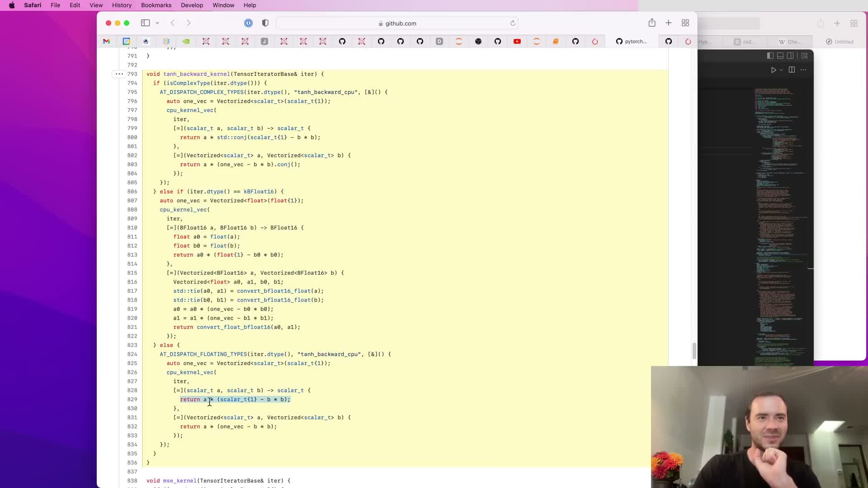The height and width of the screenshot is (488, 868).
Task: Open sidebar tab group dropdown chevron
Action: [x=157, y=23]
